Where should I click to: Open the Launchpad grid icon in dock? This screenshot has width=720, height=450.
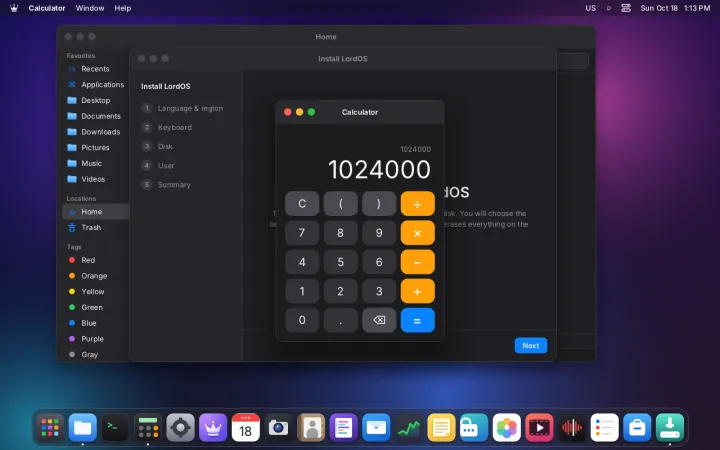click(50, 428)
